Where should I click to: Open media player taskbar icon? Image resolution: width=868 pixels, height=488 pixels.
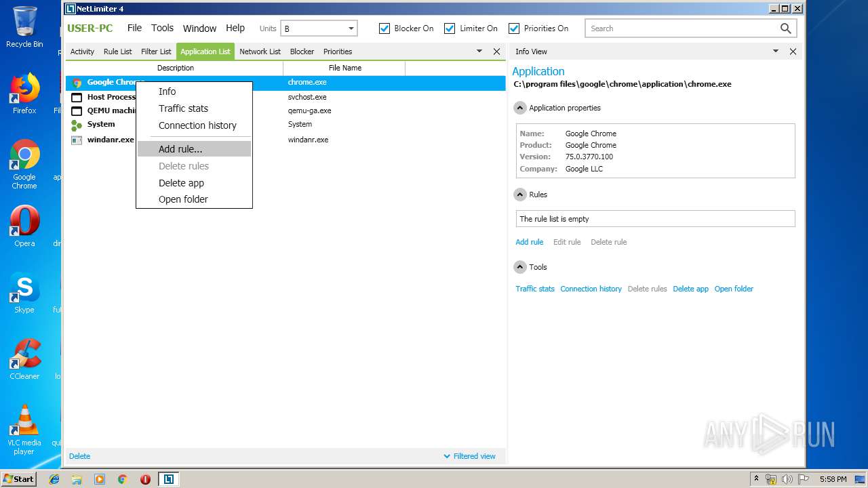tap(100, 479)
